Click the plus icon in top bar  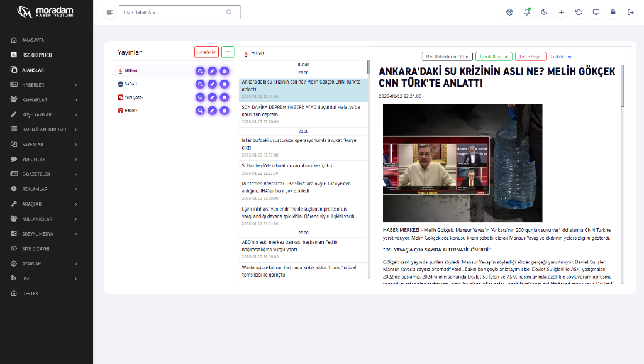(562, 13)
